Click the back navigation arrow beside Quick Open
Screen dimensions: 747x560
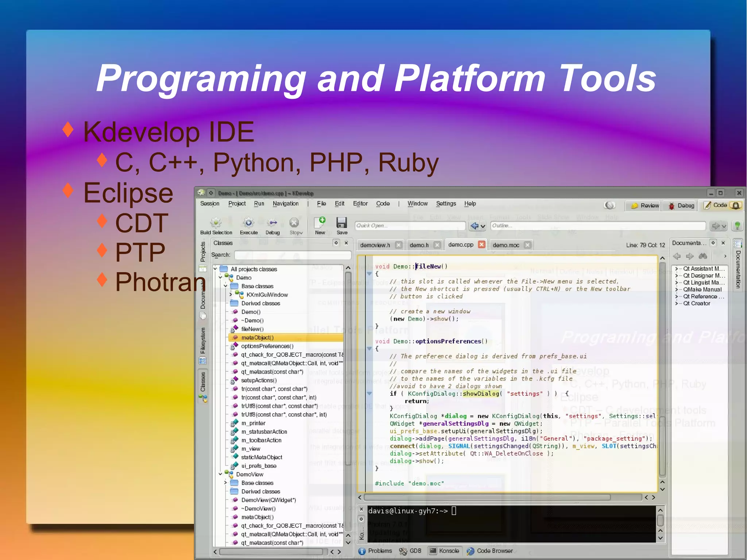pyautogui.click(x=474, y=226)
